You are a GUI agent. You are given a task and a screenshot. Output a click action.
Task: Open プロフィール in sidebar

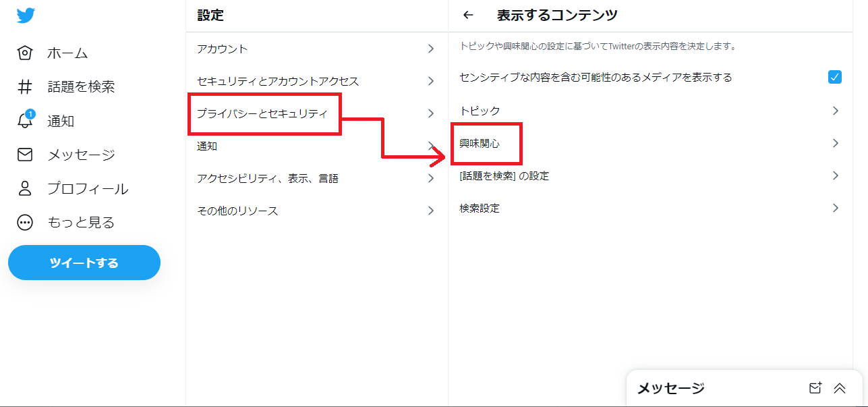pyautogui.click(x=88, y=189)
